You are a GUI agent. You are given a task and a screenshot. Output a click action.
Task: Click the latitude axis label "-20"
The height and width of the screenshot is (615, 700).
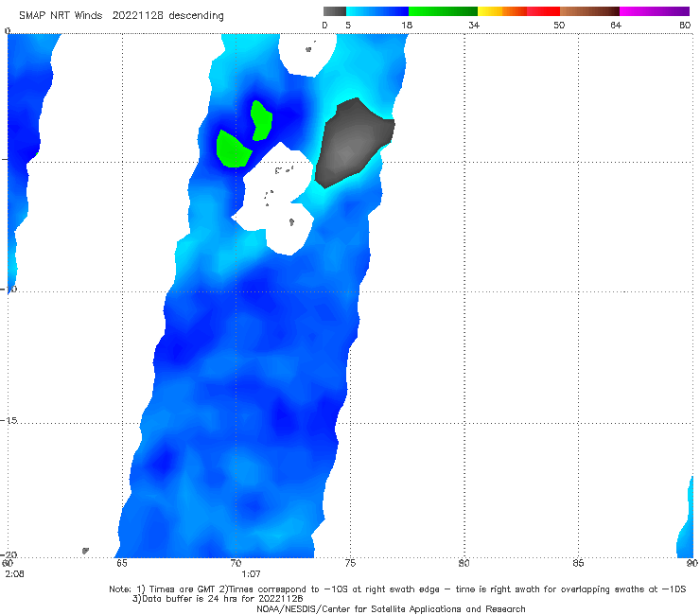pos(9,554)
